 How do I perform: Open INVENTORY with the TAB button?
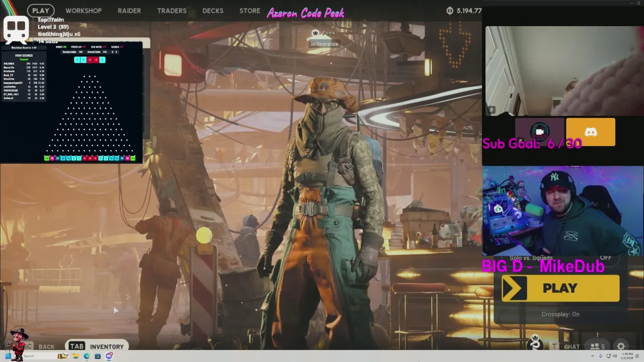pos(96,346)
